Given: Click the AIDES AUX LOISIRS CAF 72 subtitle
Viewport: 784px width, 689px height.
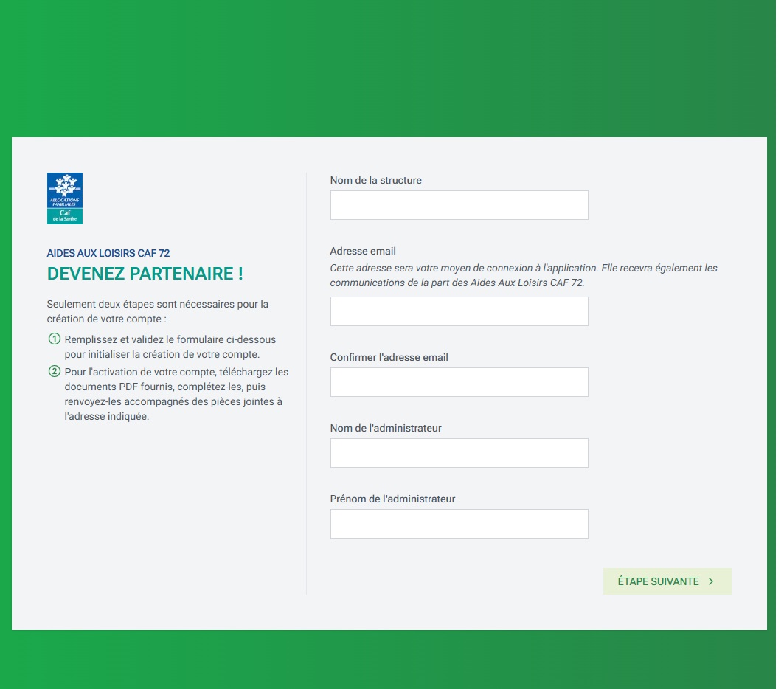Looking at the screenshot, I should (108, 253).
